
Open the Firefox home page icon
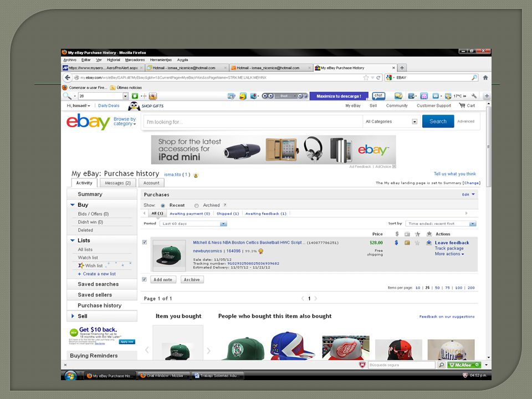(x=485, y=78)
